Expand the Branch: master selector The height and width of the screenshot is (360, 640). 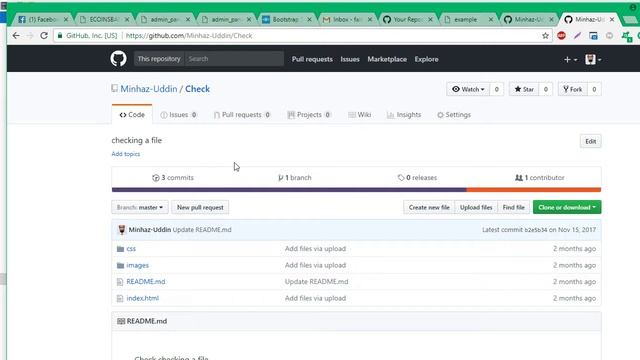coord(140,207)
